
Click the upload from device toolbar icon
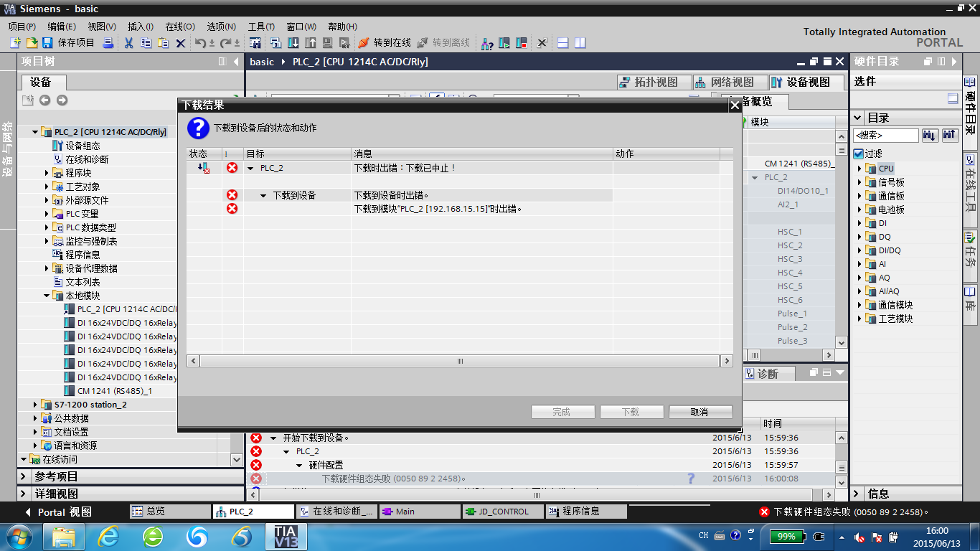pos(311,43)
